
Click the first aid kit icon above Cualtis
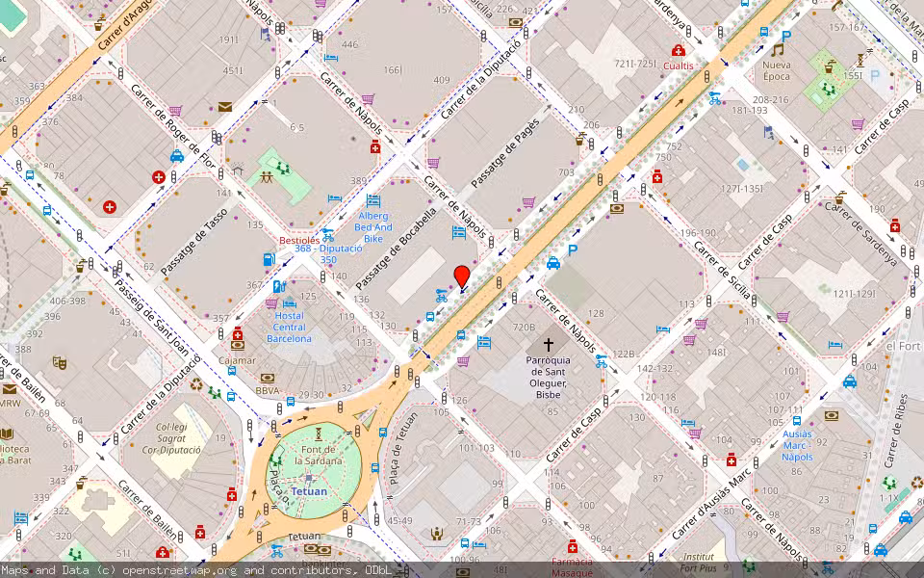click(x=679, y=51)
